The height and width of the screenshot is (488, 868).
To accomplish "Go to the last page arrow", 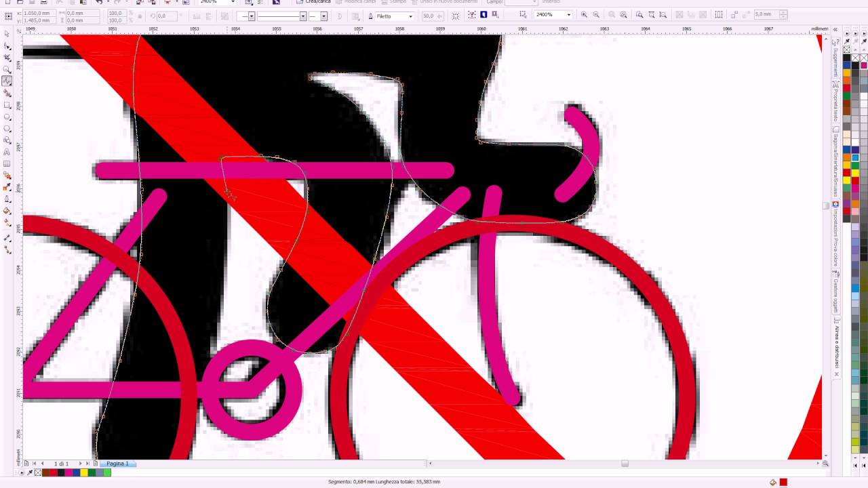I will coord(87,464).
